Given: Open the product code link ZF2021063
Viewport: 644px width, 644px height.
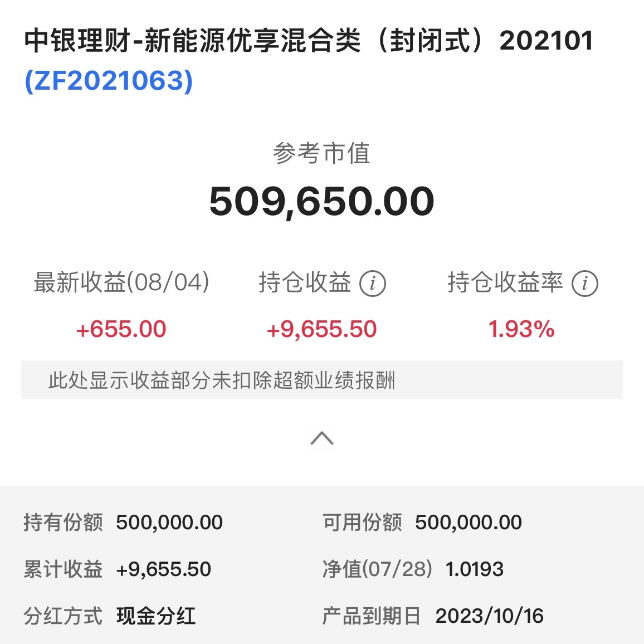Looking at the screenshot, I should click(109, 81).
